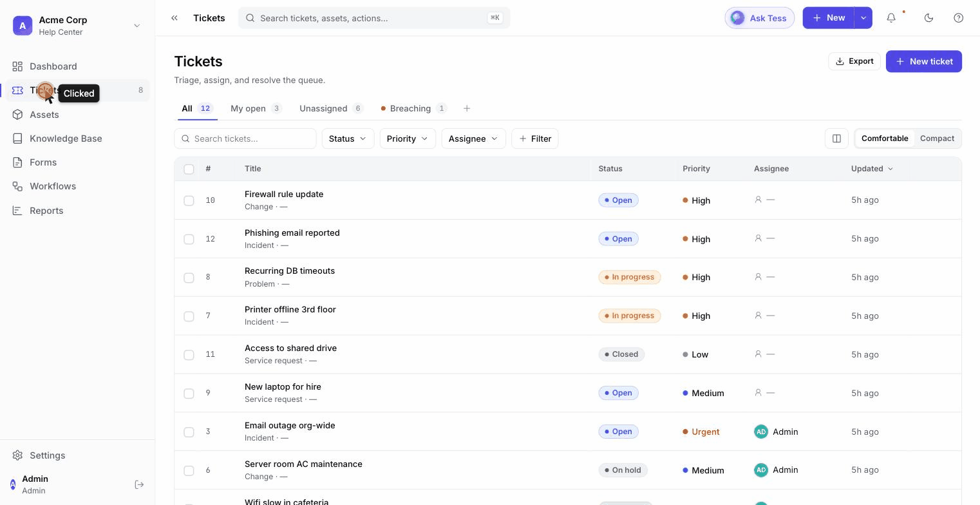Switch to the Unassigned tab
Screen dimensions: 980x505
pos(332,108)
